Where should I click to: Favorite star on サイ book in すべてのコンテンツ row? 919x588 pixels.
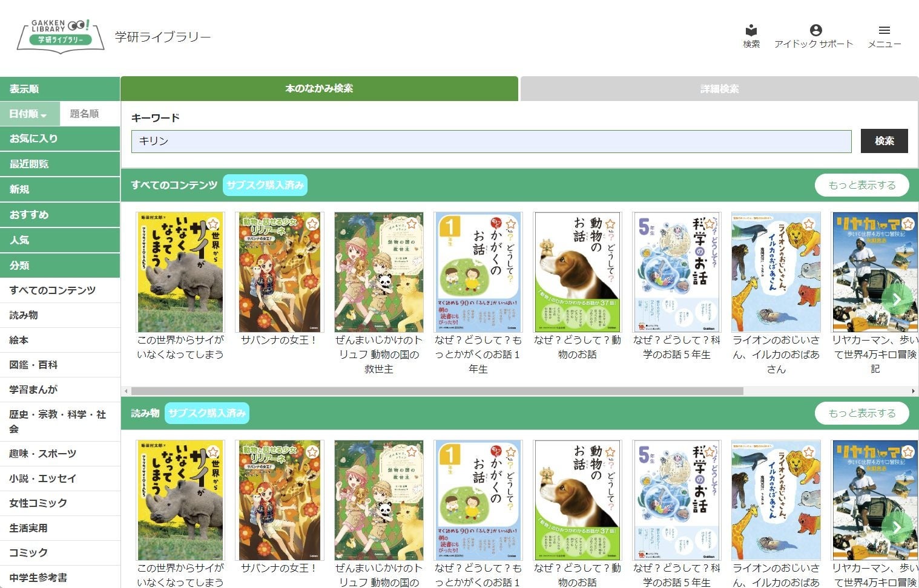[213, 224]
